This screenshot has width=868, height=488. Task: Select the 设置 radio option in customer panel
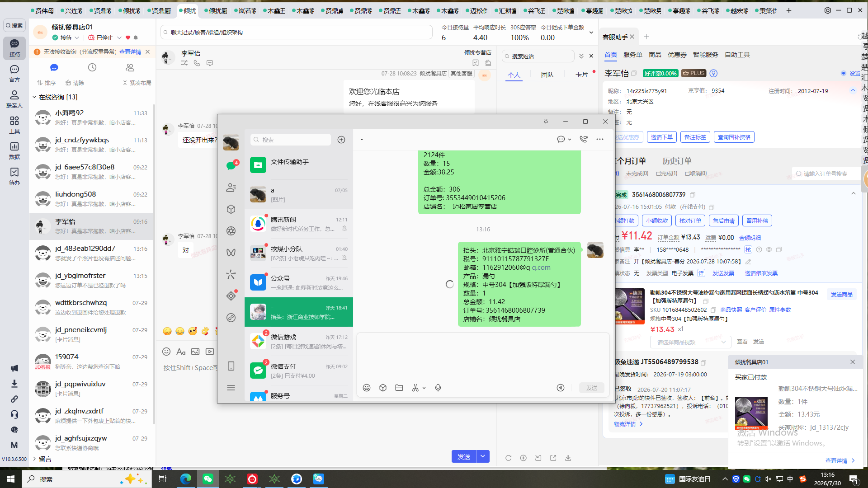coord(844,73)
